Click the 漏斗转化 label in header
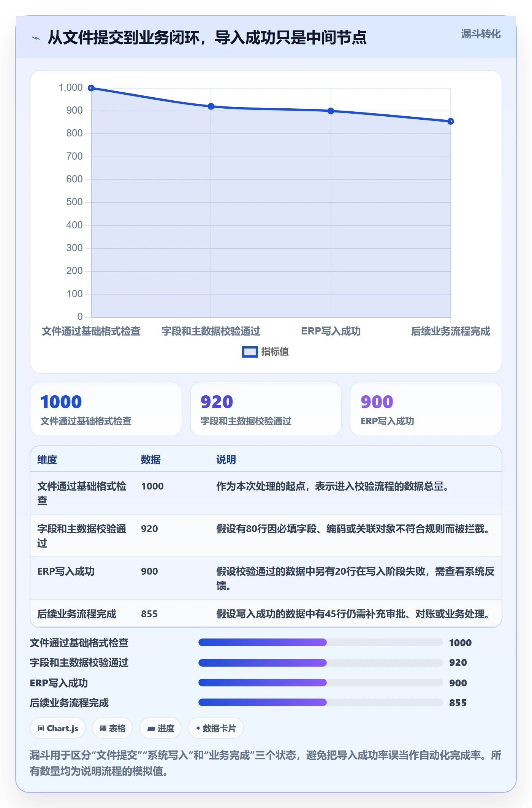The image size is (532, 808). point(481,34)
